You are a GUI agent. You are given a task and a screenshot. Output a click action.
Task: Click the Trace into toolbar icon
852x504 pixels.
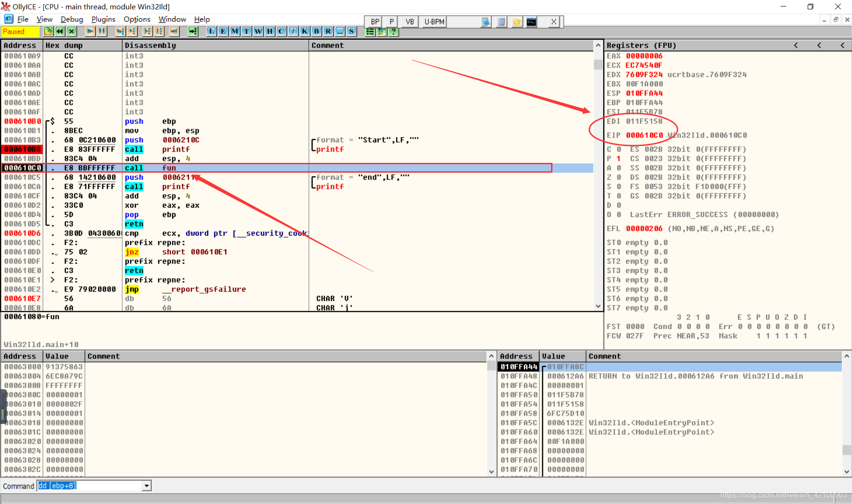point(147,31)
